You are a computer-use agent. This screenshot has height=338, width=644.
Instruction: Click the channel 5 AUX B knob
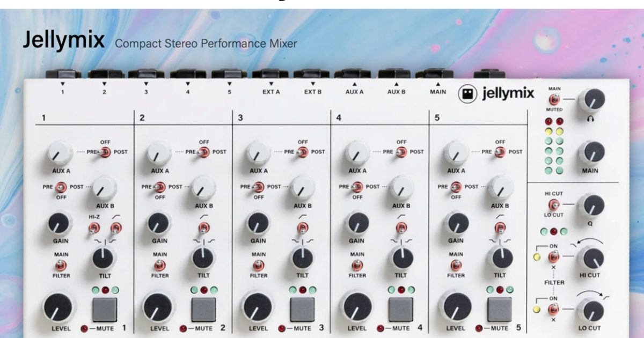[499, 188]
